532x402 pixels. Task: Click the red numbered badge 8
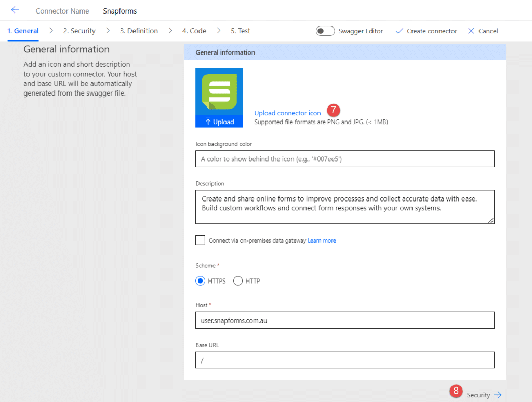pyautogui.click(x=456, y=391)
